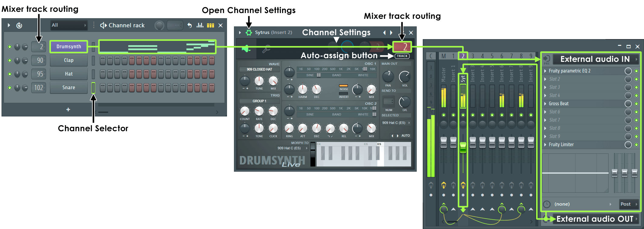
Task: Mute the Hat channel green LED
Action: coord(10,74)
